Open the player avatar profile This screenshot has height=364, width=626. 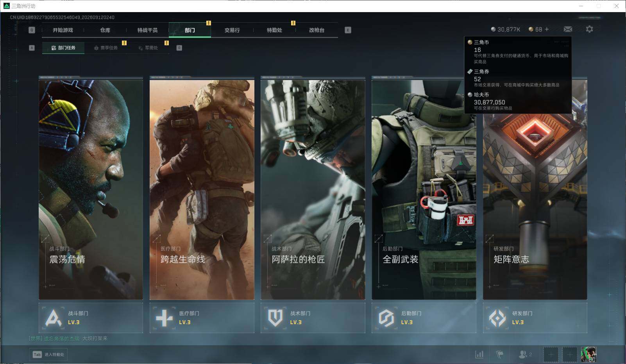click(x=588, y=355)
